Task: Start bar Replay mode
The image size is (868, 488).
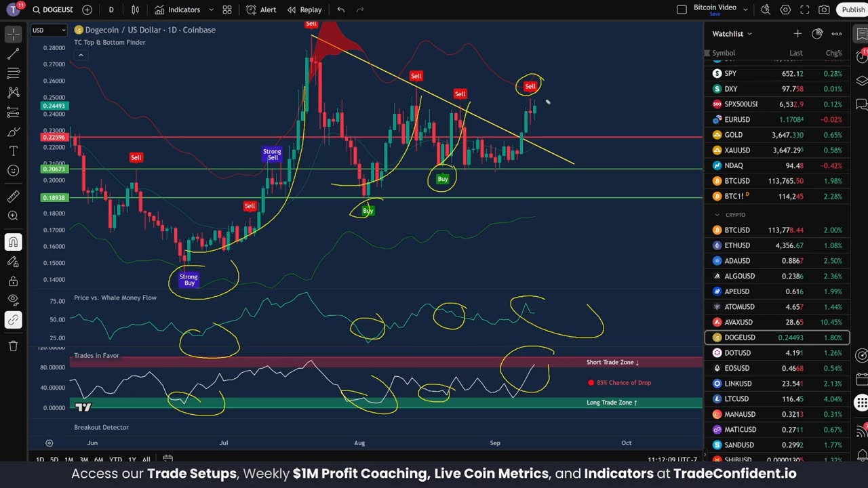Action: (x=304, y=9)
